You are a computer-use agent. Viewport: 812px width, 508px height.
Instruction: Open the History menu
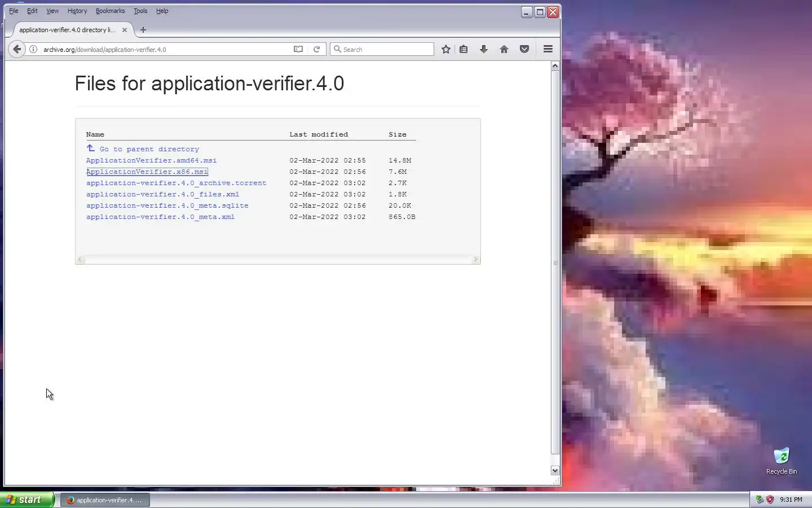[77, 11]
